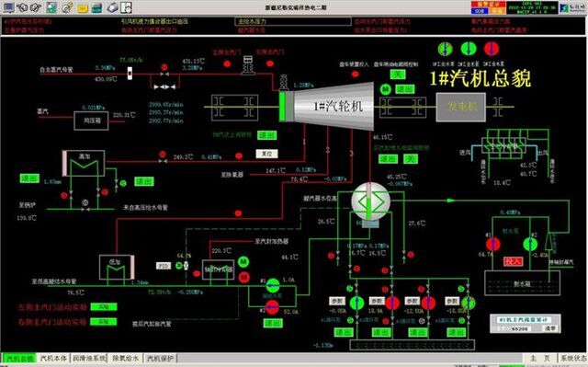588x367 pixels.
Task: Click the 主页 home button
Action: [x=540, y=359]
